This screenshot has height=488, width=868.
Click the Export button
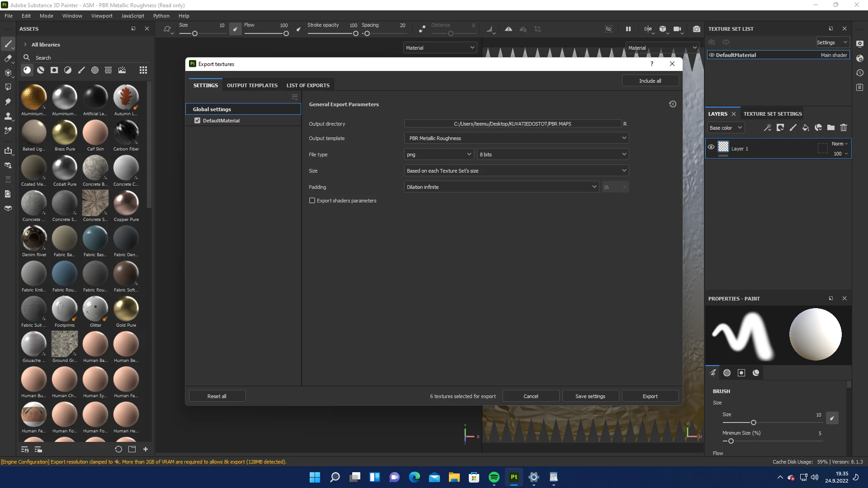[x=650, y=396]
